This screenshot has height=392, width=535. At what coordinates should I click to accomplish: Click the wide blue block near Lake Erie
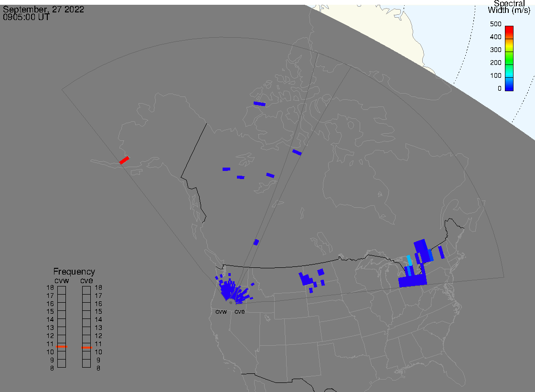413,281
